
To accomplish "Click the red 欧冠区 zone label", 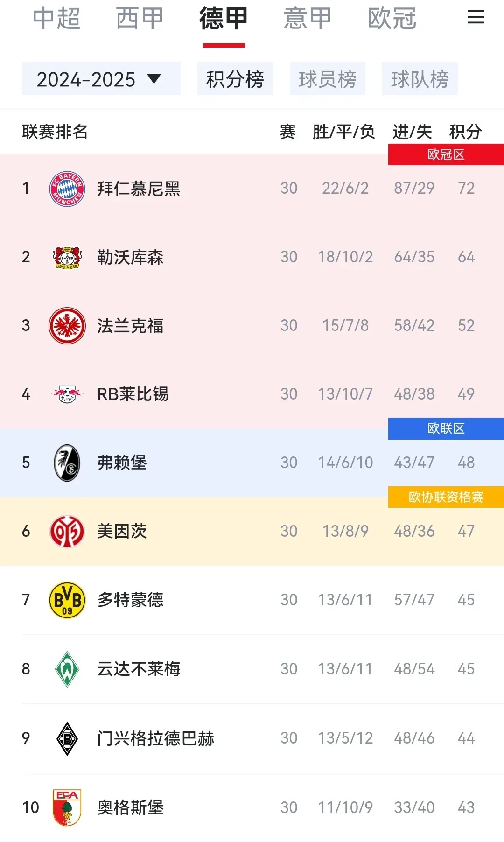I will (x=446, y=154).
